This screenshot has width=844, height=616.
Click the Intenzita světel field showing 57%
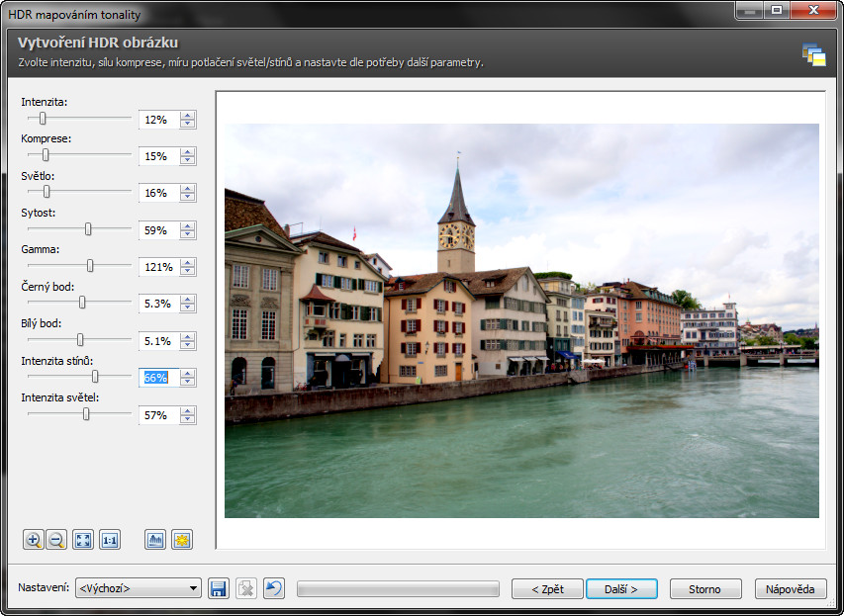click(x=158, y=415)
